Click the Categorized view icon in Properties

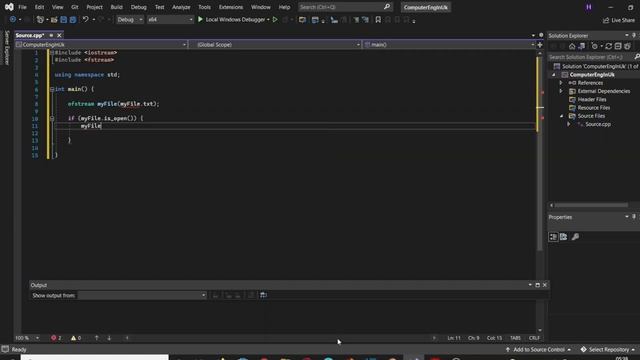tap(553, 237)
